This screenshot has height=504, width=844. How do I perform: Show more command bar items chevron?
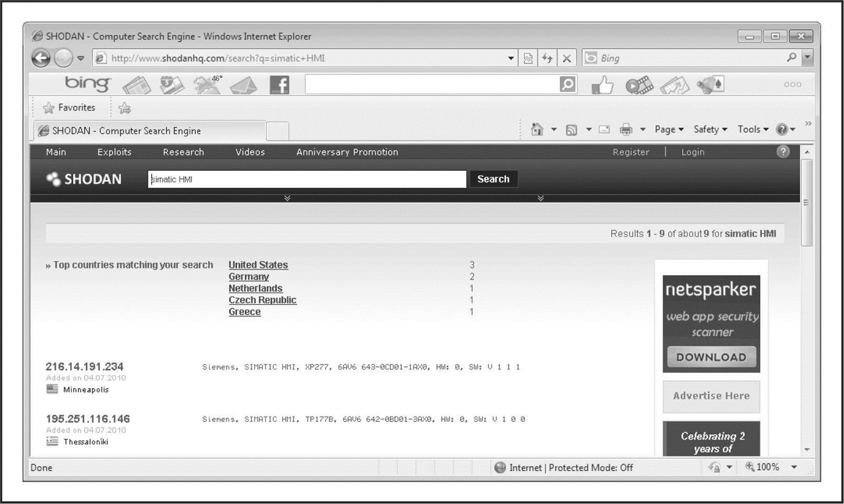pos(808,123)
